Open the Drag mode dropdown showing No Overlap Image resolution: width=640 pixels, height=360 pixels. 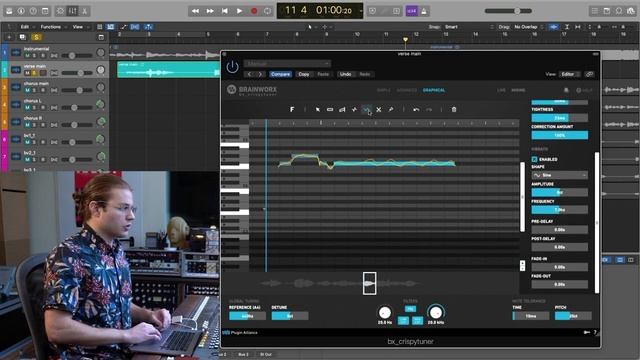[528, 27]
